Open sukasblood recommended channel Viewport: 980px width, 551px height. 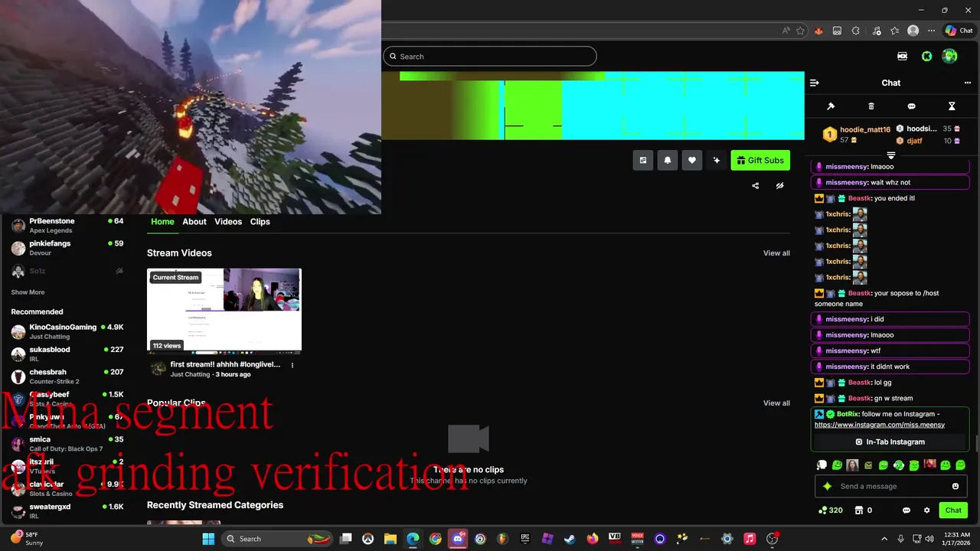coord(67,354)
